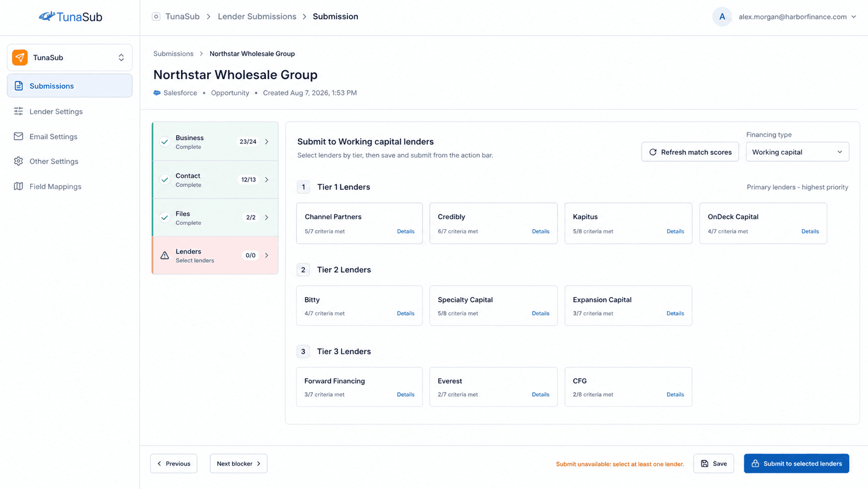Click the Business step check icon
The image size is (868, 489).
(165, 141)
